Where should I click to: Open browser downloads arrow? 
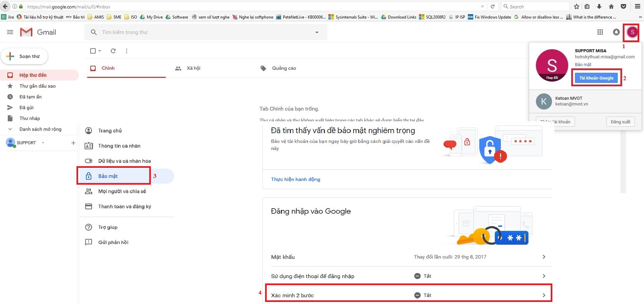tap(599, 6)
